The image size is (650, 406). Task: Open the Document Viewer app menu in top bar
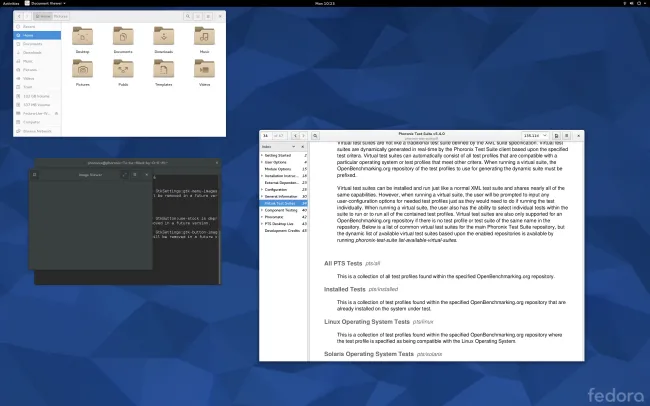coord(45,3)
